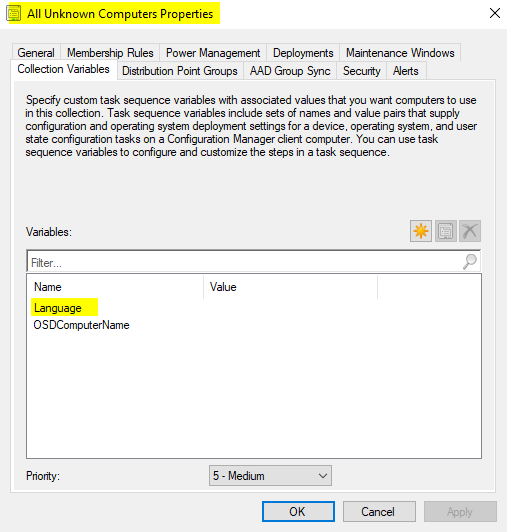This screenshot has height=532, width=507.
Task: Select the Deployments tab
Action: [303, 53]
